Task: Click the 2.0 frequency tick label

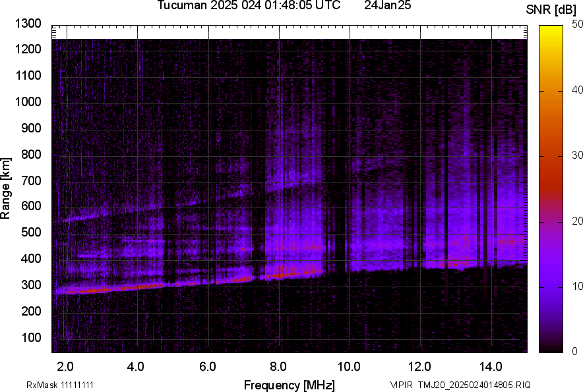Action: (x=65, y=366)
